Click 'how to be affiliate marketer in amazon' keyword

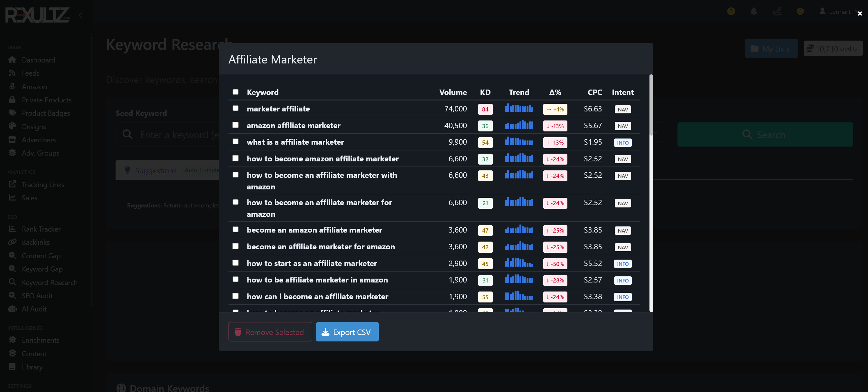[317, 280]
